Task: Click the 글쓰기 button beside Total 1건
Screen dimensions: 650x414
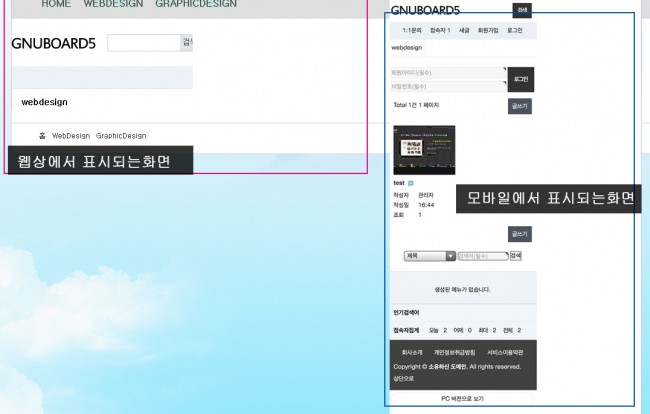Action: click(520, 106)
